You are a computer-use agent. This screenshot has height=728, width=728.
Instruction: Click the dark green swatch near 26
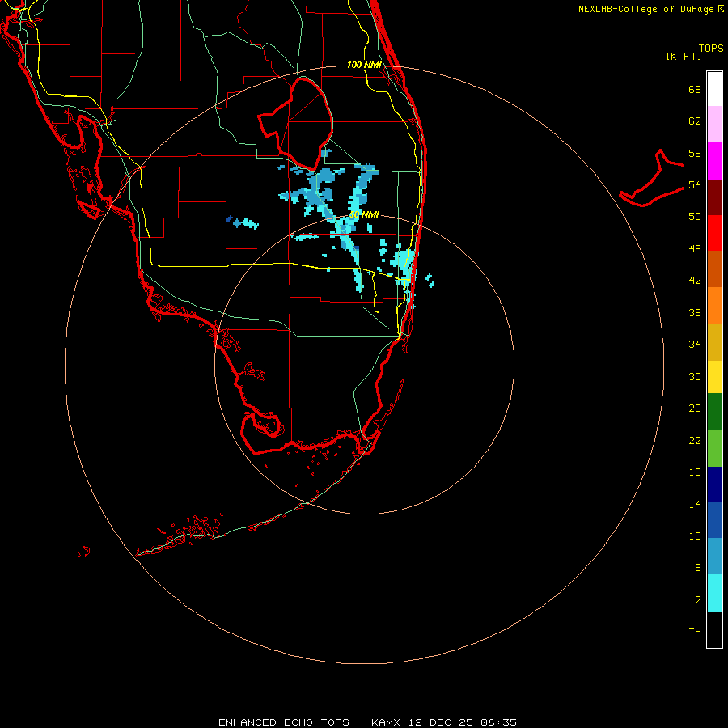tap(714, 412)
